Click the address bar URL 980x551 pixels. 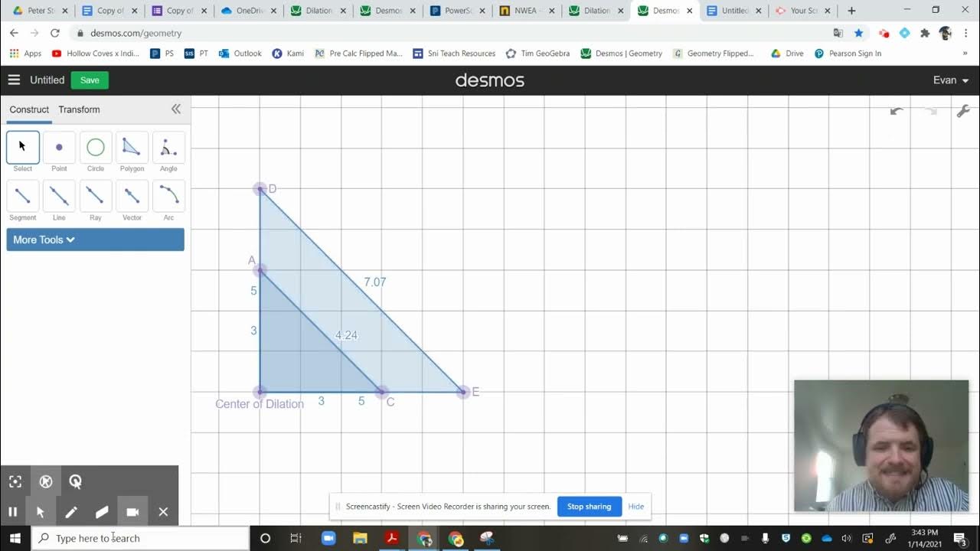136,33
